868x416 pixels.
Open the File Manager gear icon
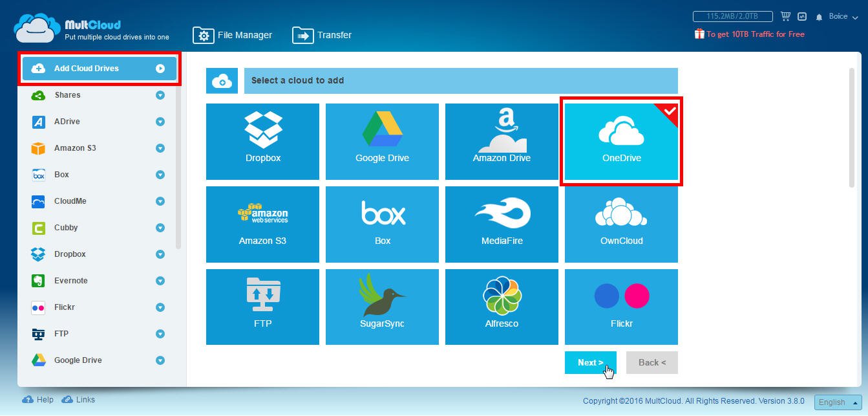[204, 35]
